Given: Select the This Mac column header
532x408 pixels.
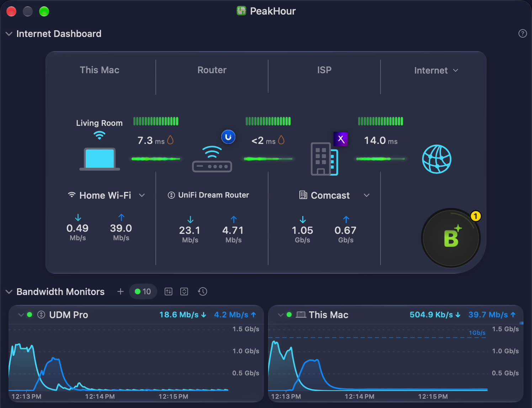Looking at the screenshot, I should 100,70.
